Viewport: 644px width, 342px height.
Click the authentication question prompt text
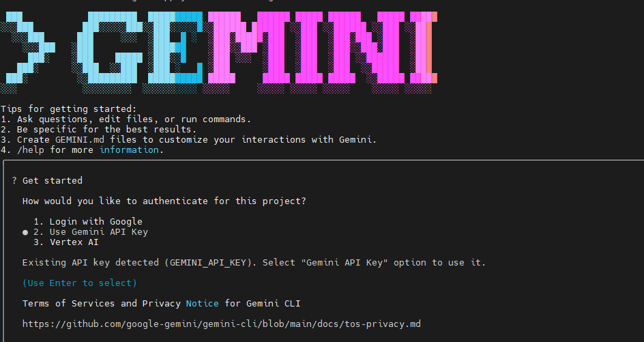pyautogui.click(x=164, y=201)
